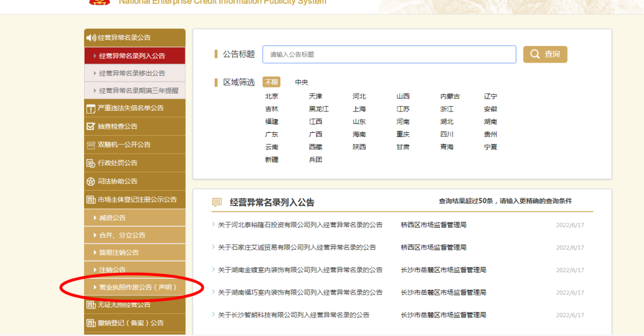Filter by region 重庆
The width and height of the screenshot is (644, 336).
point(403,134)
